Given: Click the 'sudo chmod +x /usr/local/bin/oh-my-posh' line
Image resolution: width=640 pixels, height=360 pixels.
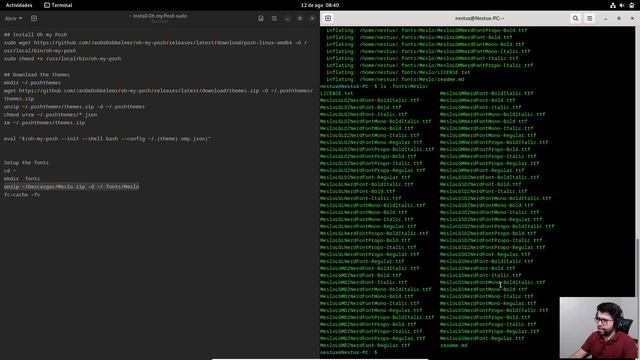Looking at the screenshot, I should [x=62, y=59].
